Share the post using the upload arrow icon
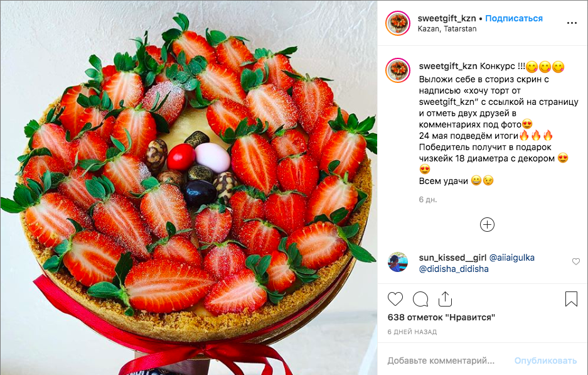 coord(445,299)
